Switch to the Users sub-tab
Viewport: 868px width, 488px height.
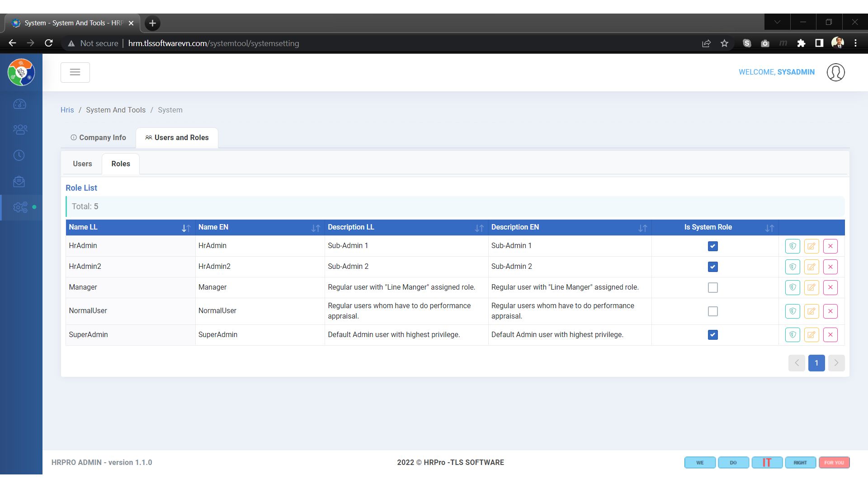(82, 164)
